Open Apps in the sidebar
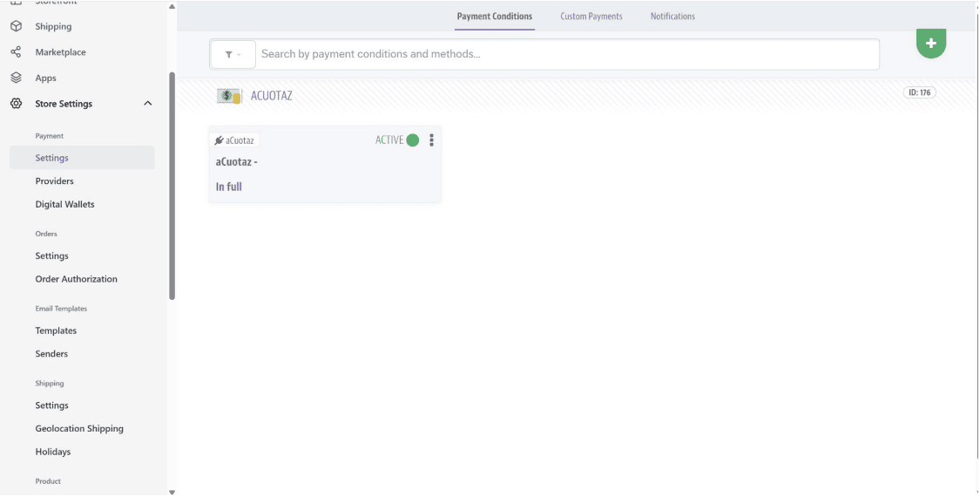Screen dimensions: 980x497 45,78
